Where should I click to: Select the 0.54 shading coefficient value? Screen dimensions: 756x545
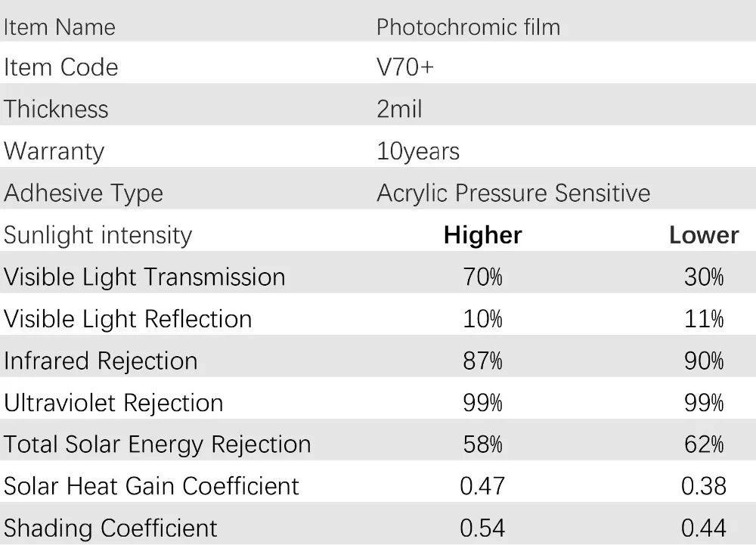(x=482, y=528)
